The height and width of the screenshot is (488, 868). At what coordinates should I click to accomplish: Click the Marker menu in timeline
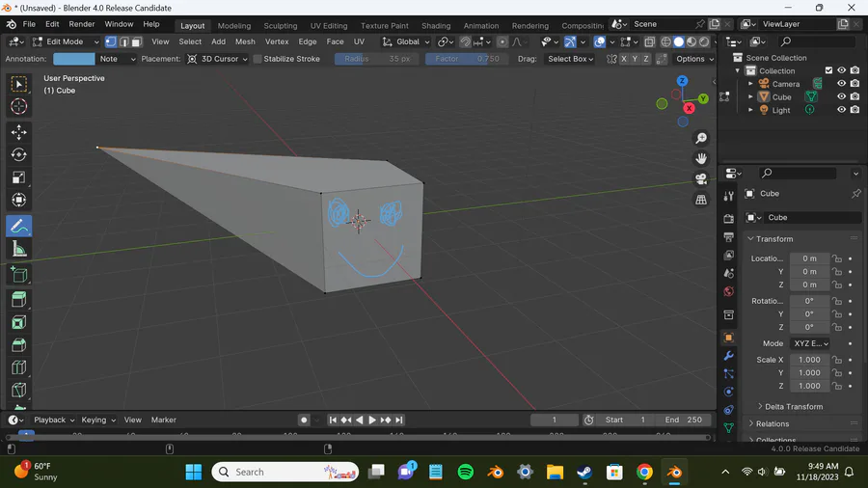(164, 420)
